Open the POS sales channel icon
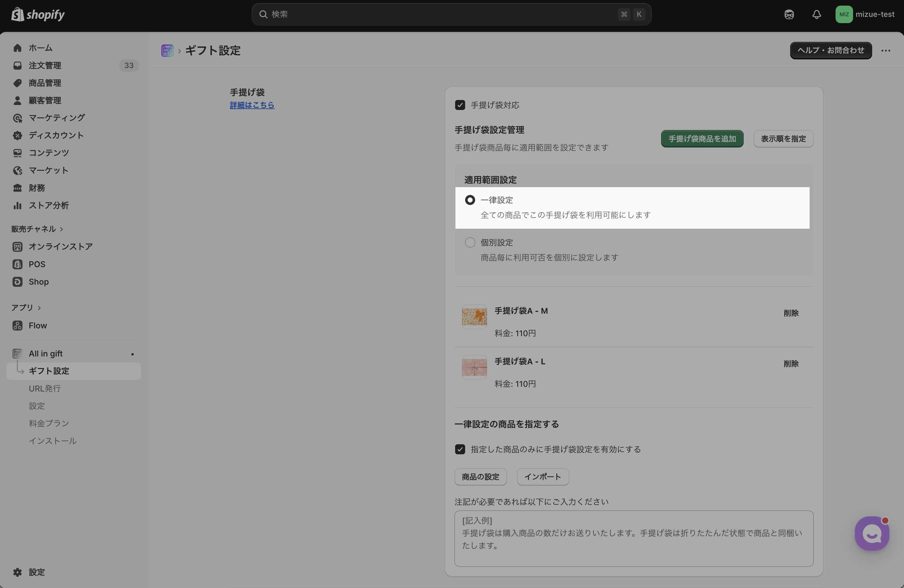The width and height of the screenshot is (904, 588). click(18, 264)
